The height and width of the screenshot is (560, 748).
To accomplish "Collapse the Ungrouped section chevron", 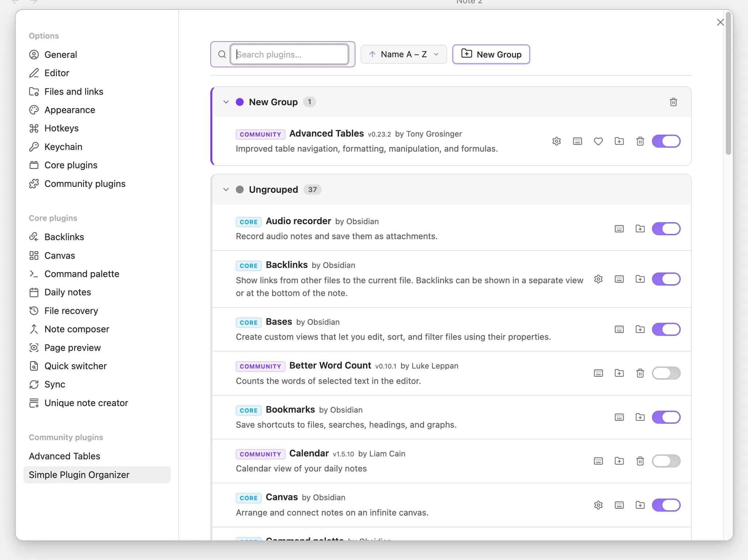I will [226, 190].
